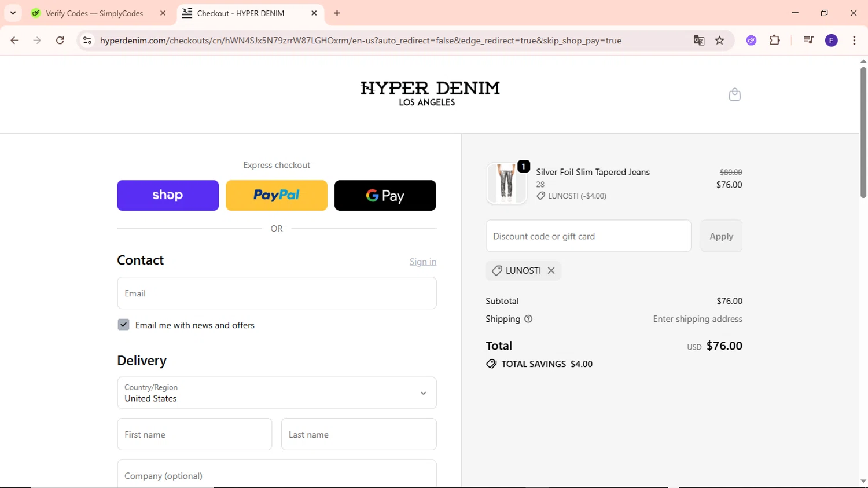Click into the Last name field

pos(359,434)
